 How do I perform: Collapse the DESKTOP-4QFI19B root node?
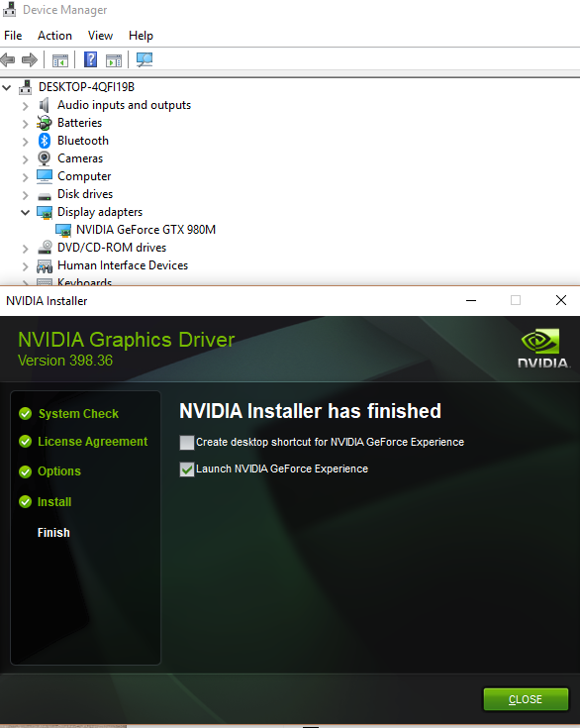click(x=7, y=87)
